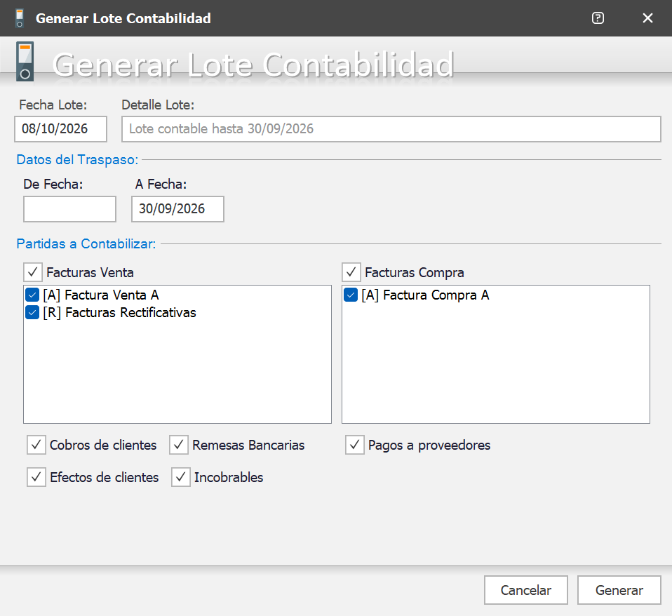Click the De Fecha label
This screenshot has width=672, height=616.
[x=53, y=185]
